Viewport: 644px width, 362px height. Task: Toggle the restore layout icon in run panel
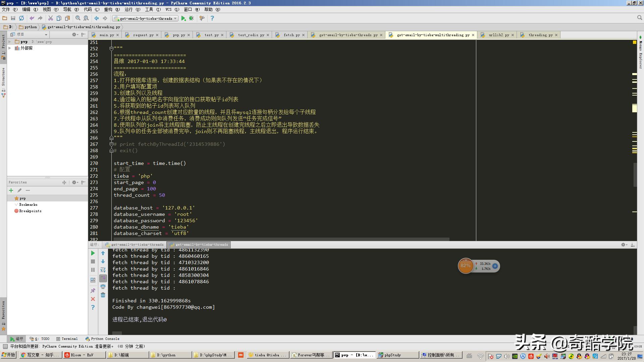pyautogui.click(x=93, y=280)
